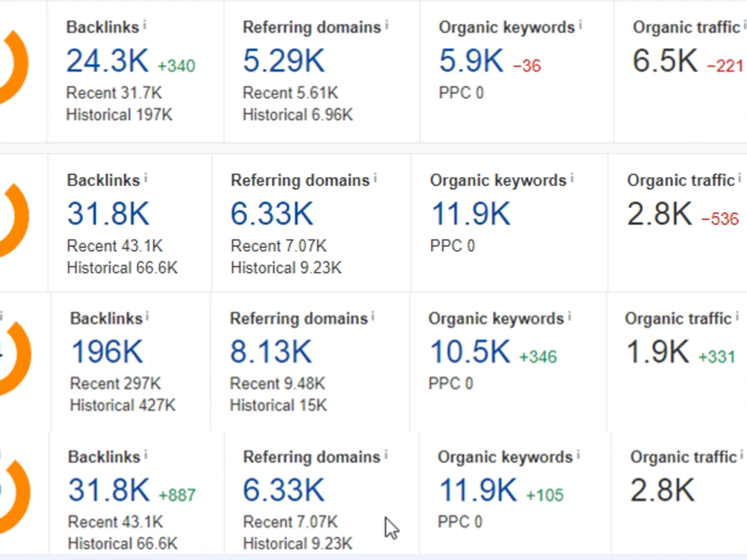747x560 pixels.
Task: Click info icon beside first row Backlinks
Action: [145, 25]
